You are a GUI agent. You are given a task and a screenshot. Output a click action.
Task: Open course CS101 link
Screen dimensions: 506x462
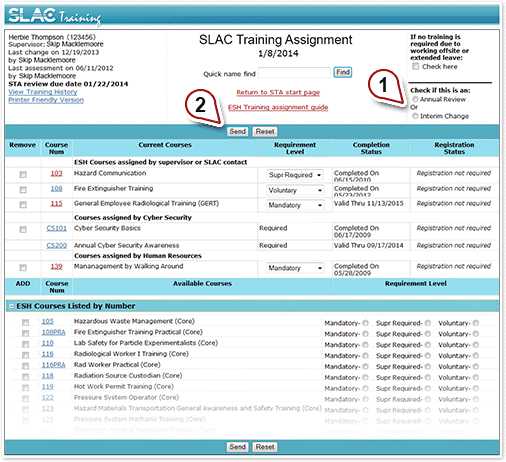coord(57,228)
